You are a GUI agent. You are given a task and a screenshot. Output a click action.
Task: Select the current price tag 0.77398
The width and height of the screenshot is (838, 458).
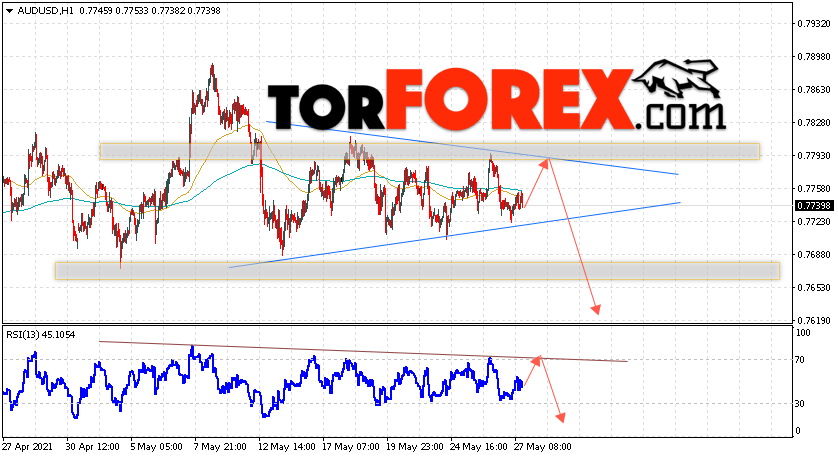(x=814, y=206)
